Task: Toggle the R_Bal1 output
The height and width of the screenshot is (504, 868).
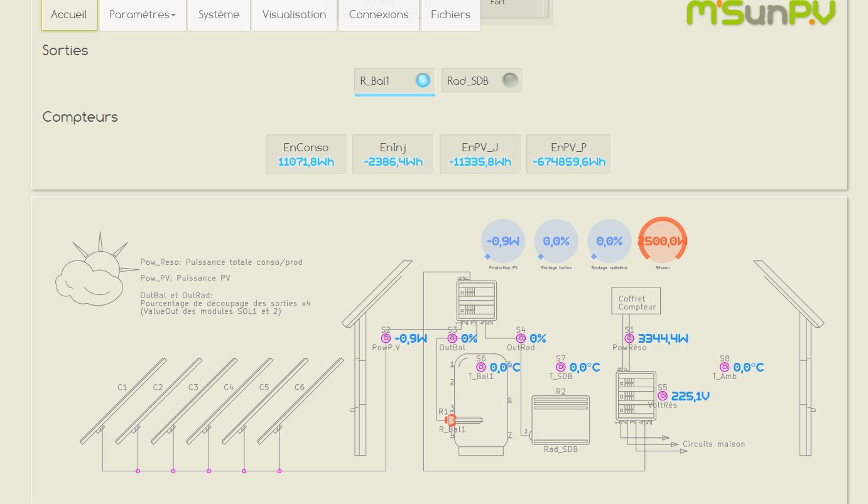Action: click(394, 81)
